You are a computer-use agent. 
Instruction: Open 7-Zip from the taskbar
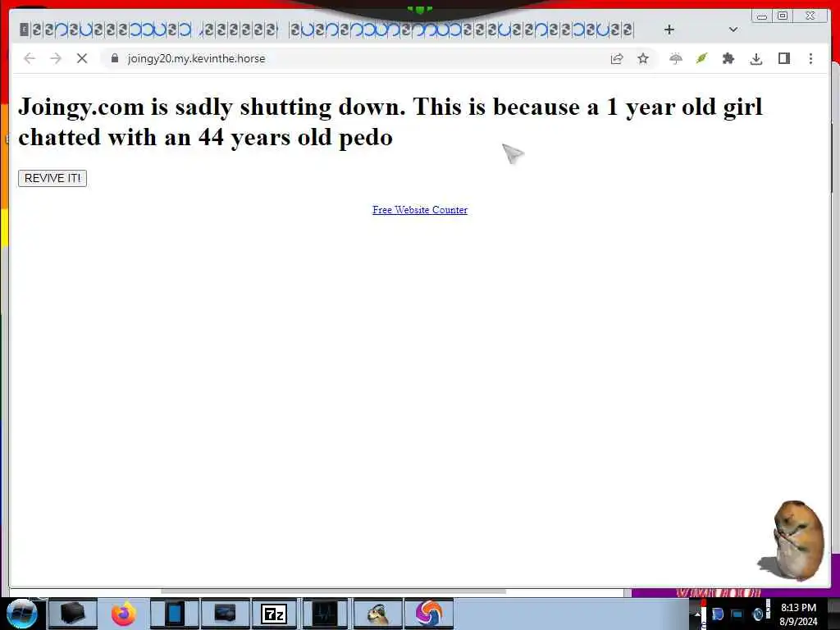[274, 614]
